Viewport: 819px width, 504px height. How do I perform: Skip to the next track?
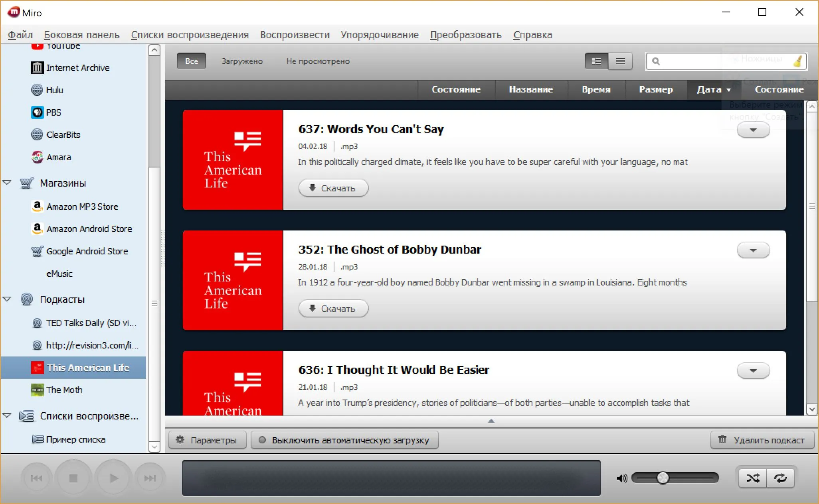point(150,478)
